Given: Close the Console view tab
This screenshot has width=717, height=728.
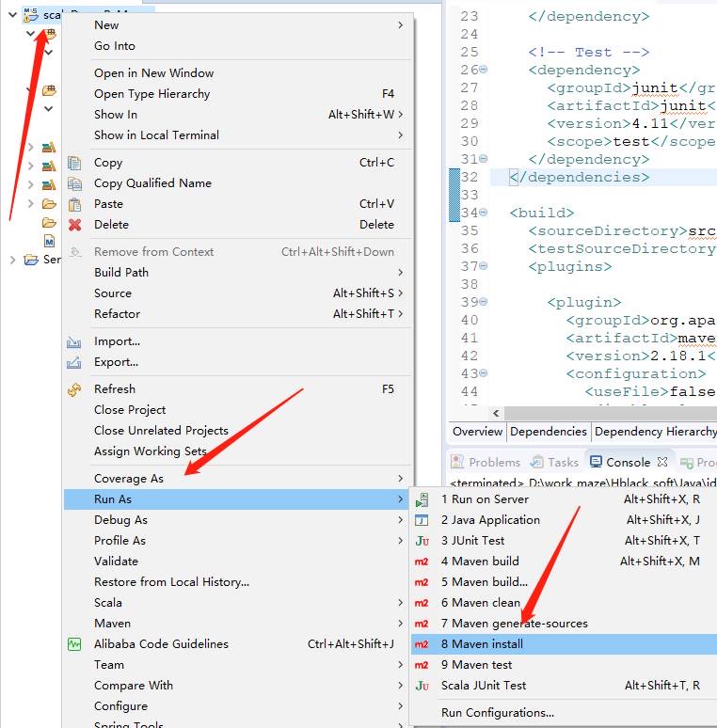Looking at the screenshot, I should (x=662, y=462).
